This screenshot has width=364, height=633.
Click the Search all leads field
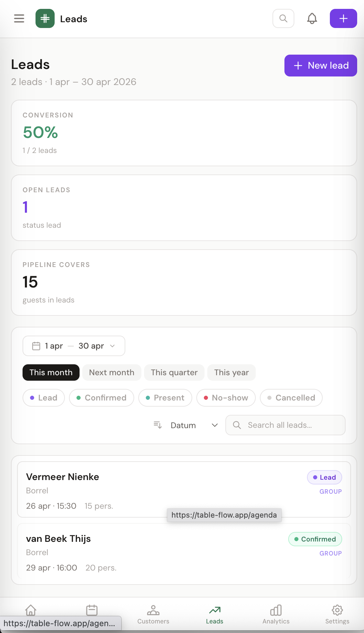pyautogui.click(x=285, y=425)
